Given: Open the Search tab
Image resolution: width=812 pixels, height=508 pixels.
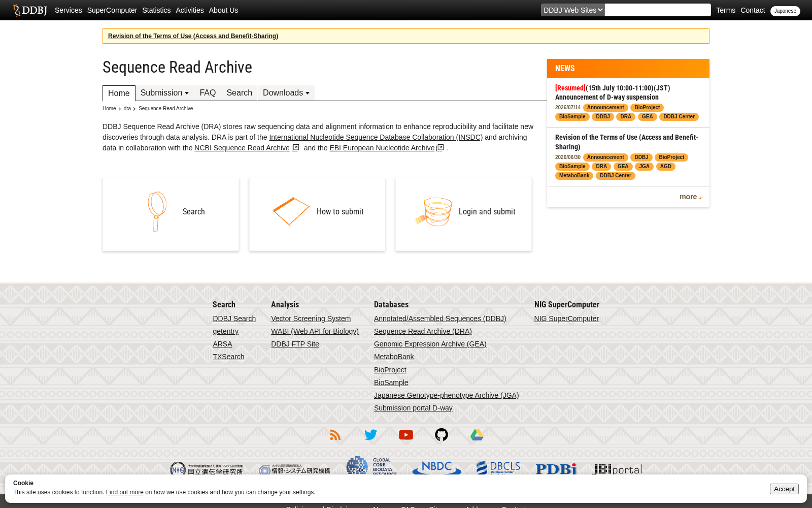Looking at the screenshot, I should (x=240, y=93).
